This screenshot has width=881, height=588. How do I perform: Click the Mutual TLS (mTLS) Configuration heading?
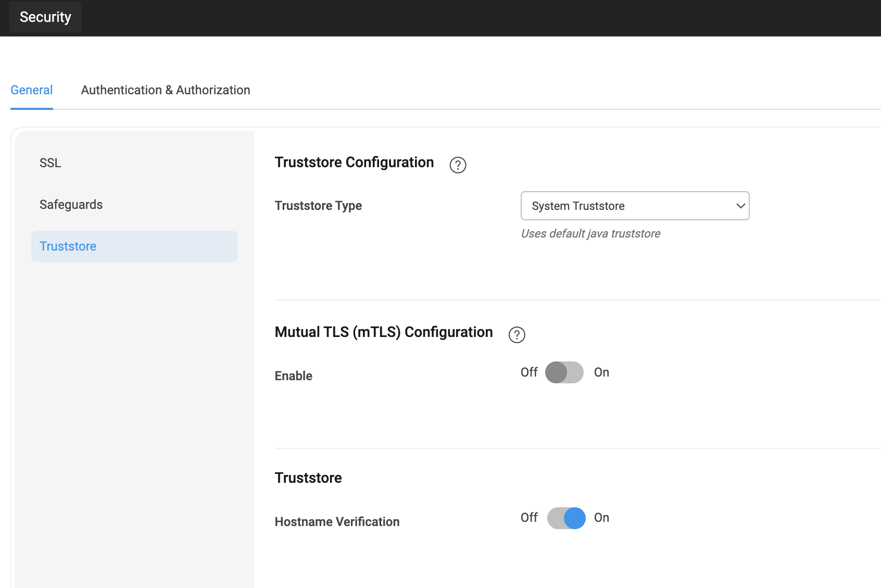384,332
